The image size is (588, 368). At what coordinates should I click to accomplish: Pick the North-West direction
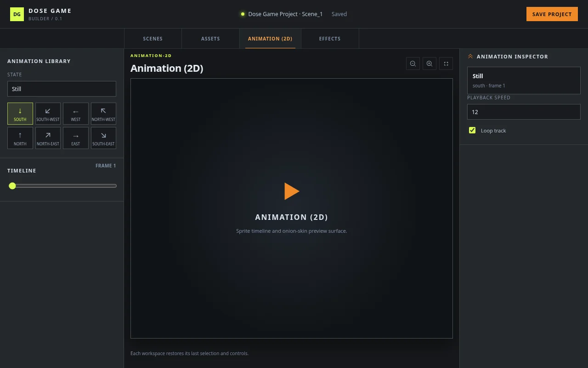coord(103,114)
